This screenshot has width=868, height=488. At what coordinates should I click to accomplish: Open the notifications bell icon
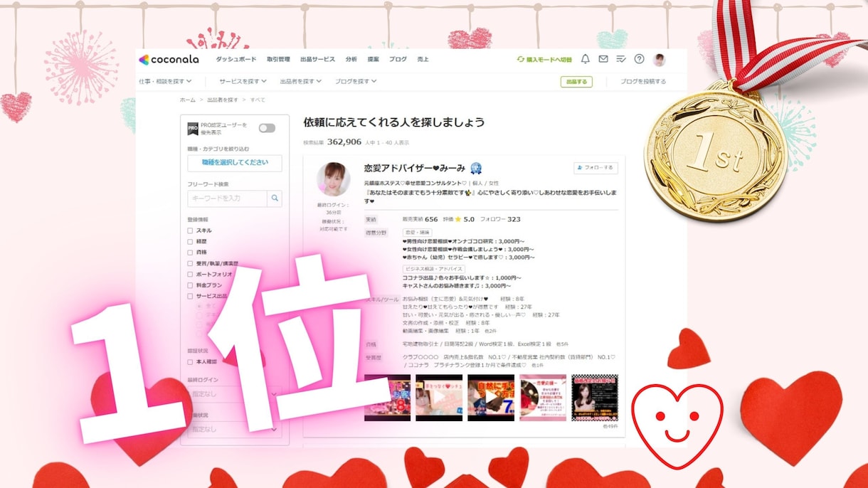click(x=586, y=59)
